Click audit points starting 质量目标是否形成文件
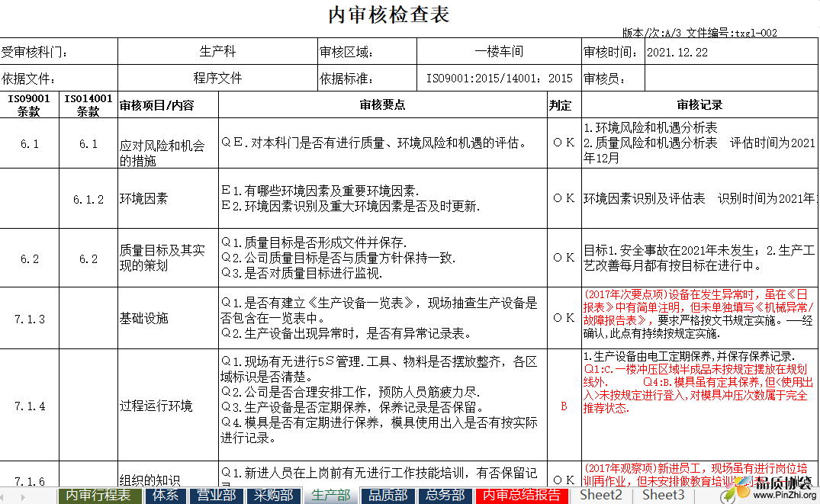Screen dimensions: 820x504 click(x=383, y=258)
